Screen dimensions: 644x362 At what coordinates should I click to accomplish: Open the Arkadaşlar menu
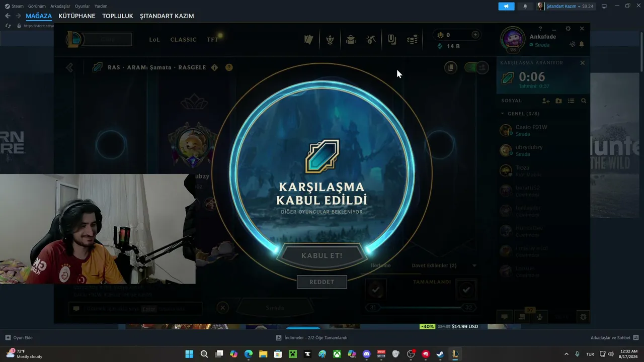click(60, 6)
